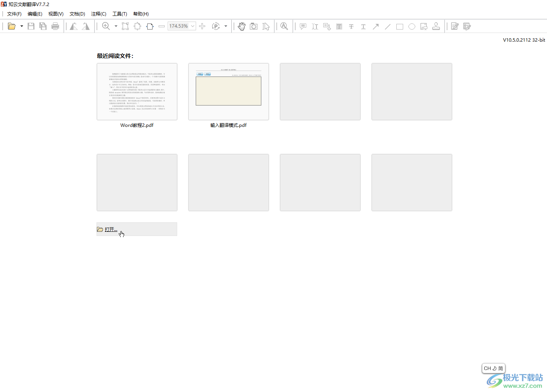Click the Edit form checklist icon
This screenshot has height=392, width=547.
click(x=467, y=26)
